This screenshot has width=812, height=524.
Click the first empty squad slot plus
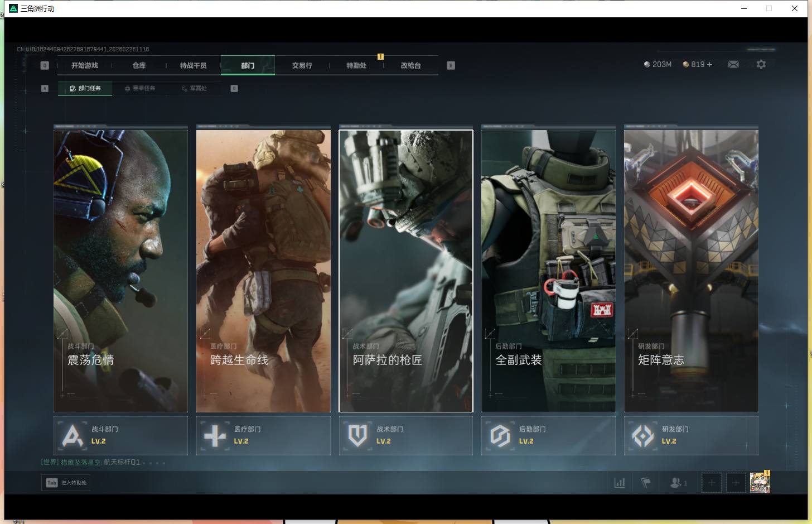coord(711,483)
